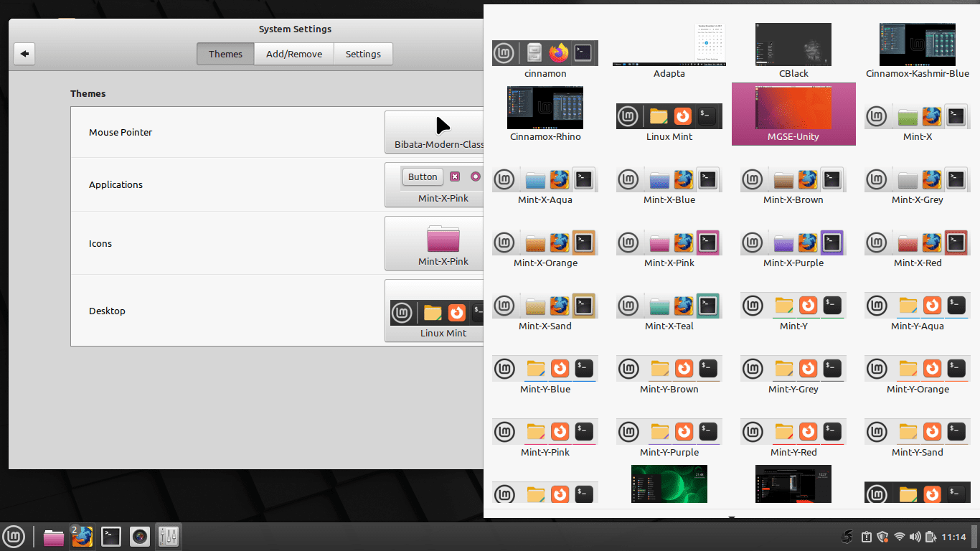Image resolution: width=980 pixels, height=551 pixels.
Task: Select the green swirl theme preview
Action: (669, 484)
